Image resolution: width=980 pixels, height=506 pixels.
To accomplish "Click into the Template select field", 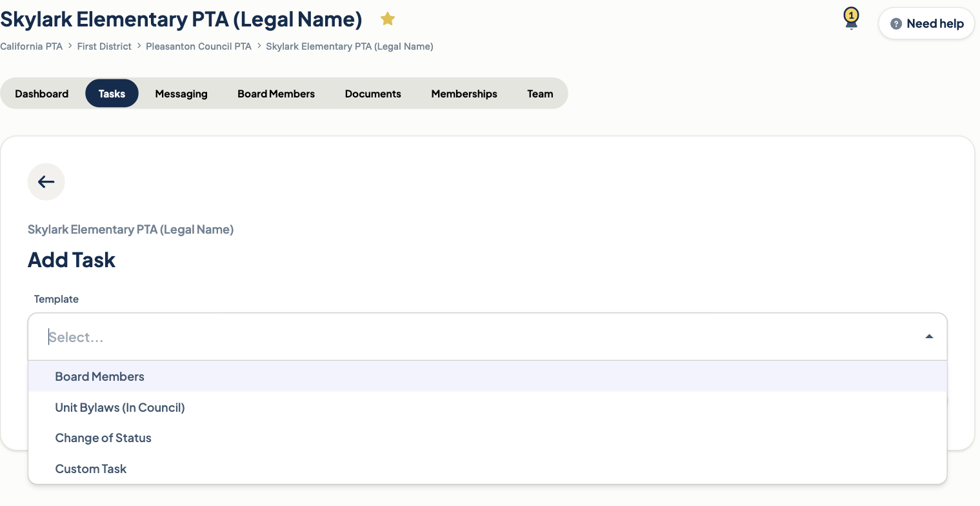I will point(487,337).
